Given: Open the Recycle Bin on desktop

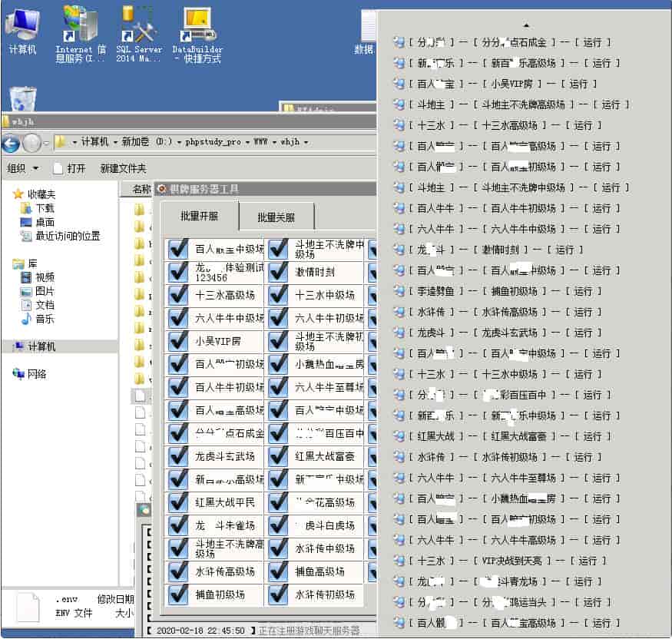Looking at the screenshot, I should 22,98.
